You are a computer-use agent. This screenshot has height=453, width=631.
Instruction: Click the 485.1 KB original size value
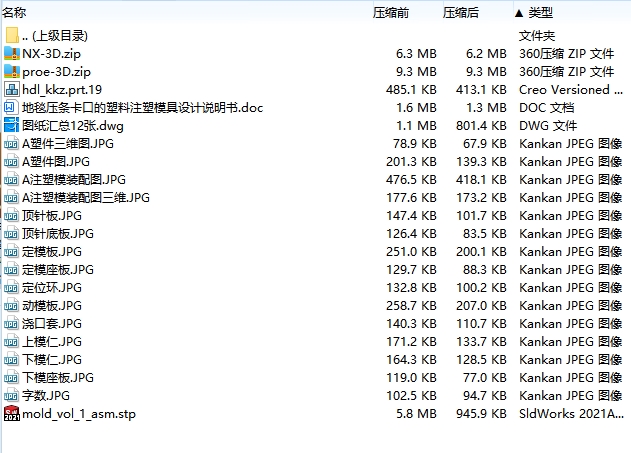point(411,89)
